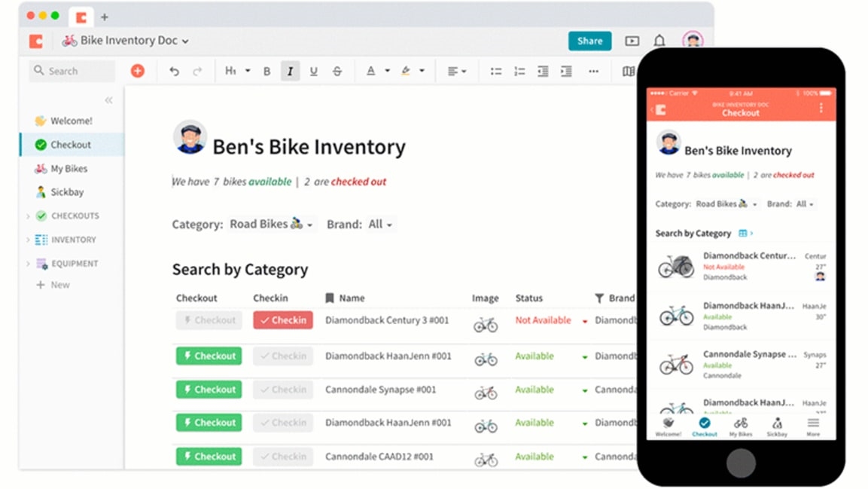Open phone Category Road Bikes dropdown

(726, 203)
